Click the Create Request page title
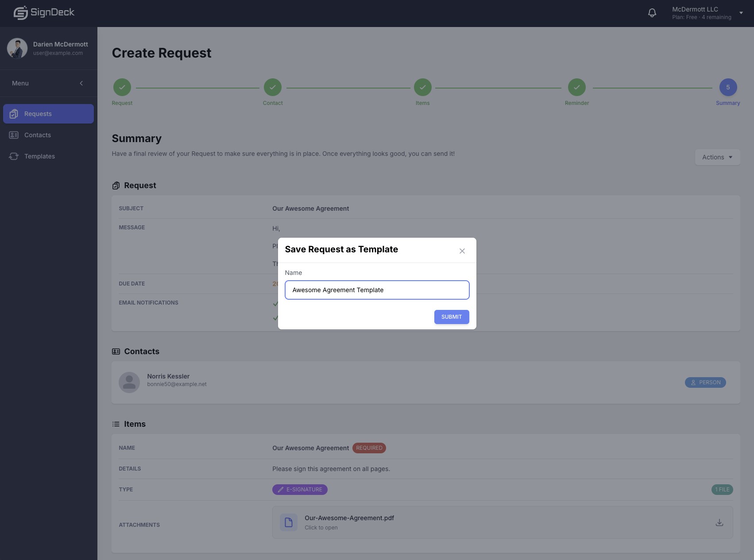Screen dimensions: 754x560 click(x=162, y=53)
